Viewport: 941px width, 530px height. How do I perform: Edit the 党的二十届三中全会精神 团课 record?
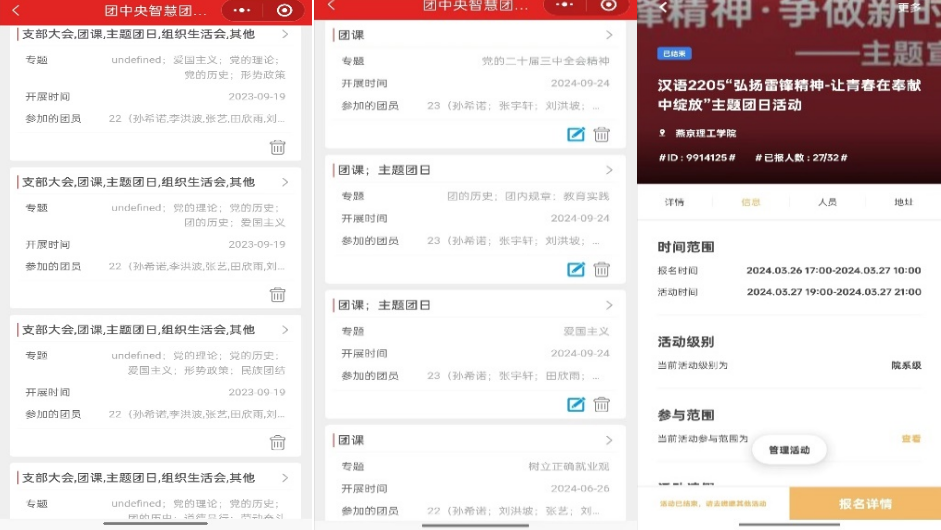coord(576,134)
